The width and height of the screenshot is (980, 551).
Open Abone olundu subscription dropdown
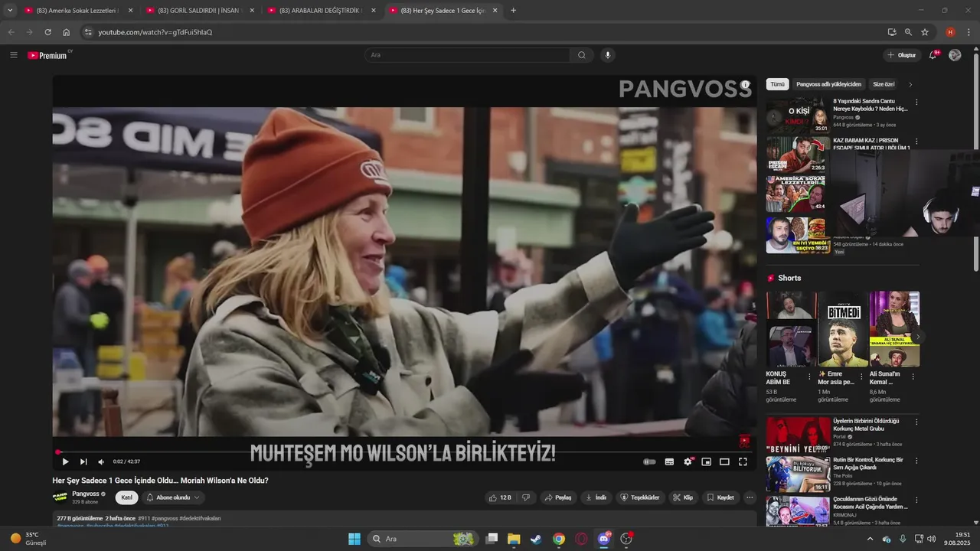pos(173,497)
